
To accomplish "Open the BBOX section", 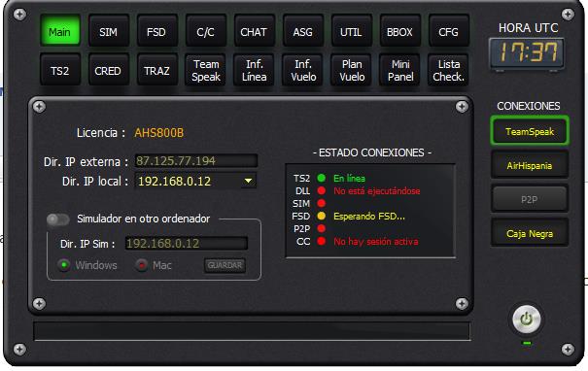I will click(x=399, y=31).
